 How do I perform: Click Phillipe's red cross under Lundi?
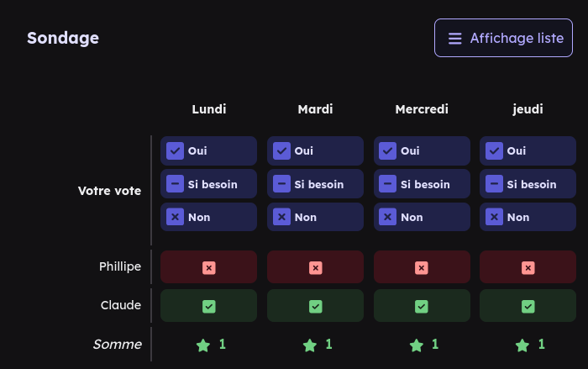209,267
